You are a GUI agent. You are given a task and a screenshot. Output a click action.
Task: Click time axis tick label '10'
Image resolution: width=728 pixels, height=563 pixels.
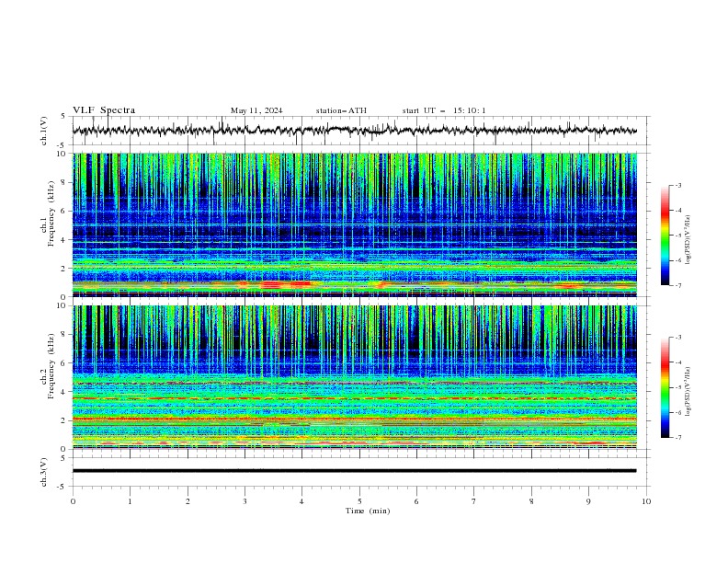646,501
